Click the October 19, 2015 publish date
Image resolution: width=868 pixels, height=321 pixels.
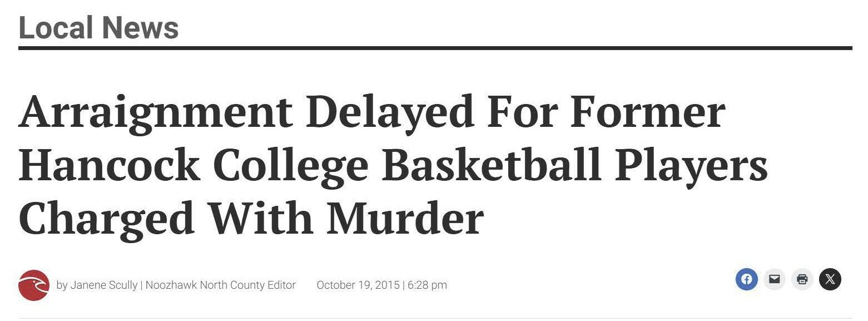click(x=358, y=285)
